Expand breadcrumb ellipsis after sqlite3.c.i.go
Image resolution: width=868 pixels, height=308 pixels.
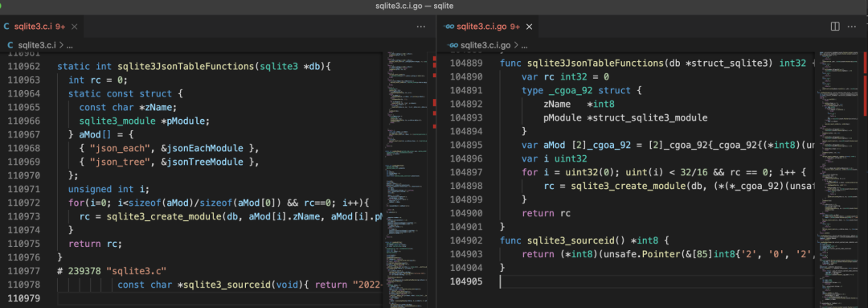point(522,45)
